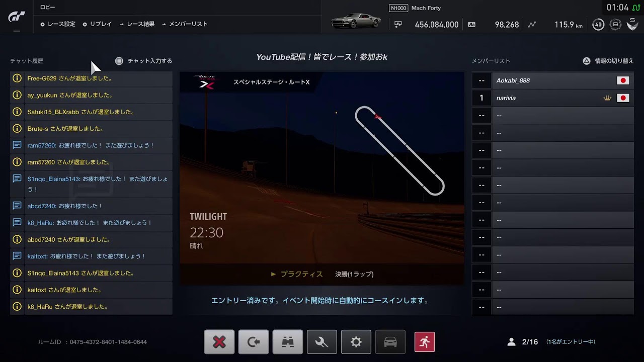Screen dimensions: 644x362
Task: Click the course entry arrow icon
Action: [253, 342]
